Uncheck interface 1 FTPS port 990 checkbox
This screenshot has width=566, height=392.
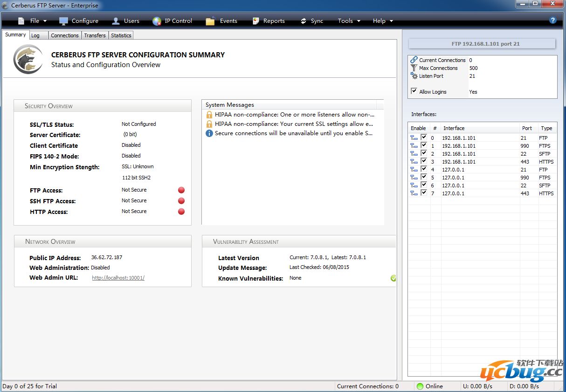(424, 145)
